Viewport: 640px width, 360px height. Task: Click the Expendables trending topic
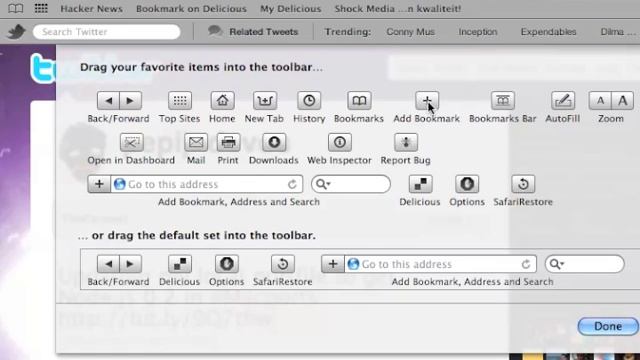pos(548,32)
